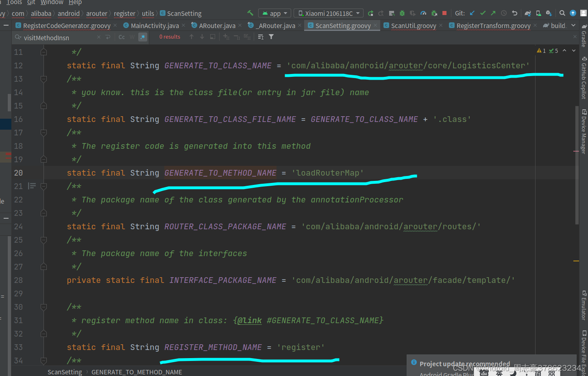Click the utils breadcrumb

point(148,13)
